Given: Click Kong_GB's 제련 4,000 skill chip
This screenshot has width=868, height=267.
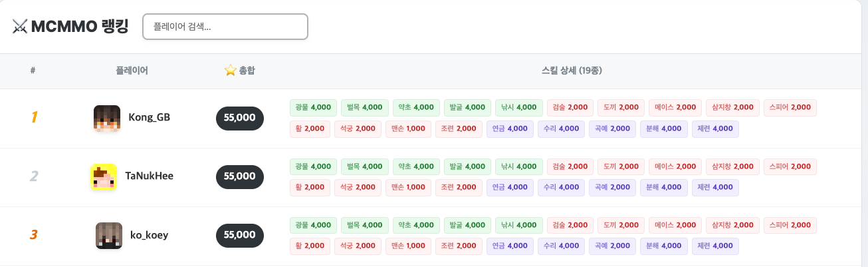Looking at the screenshot, I should pyautogui.click(x=715, y=129).
